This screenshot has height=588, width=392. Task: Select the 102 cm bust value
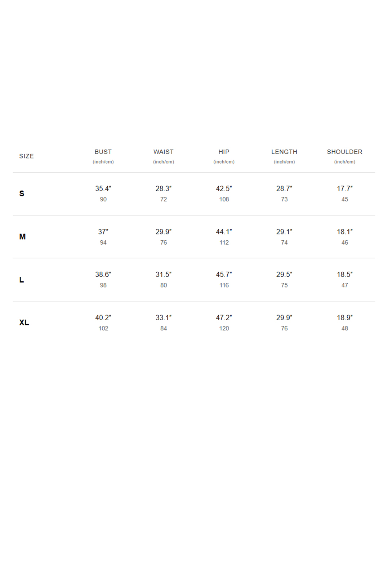click(103, 328)
